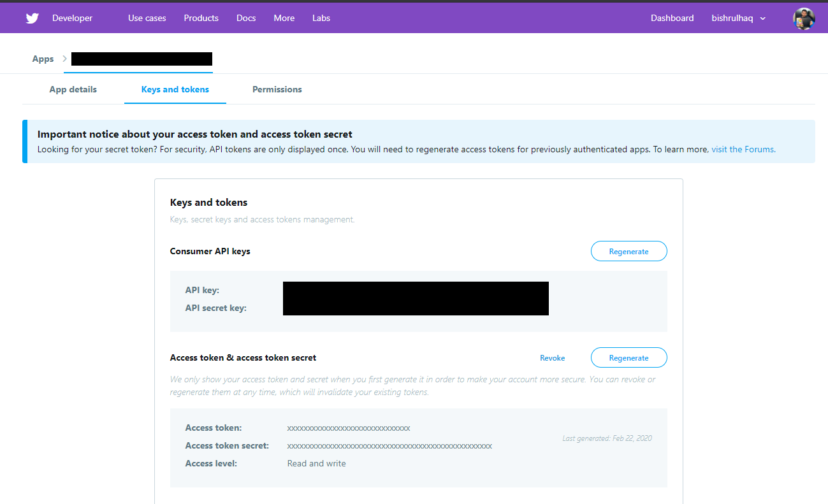Select the Keys and tokens tab
This screenshot has height=504, width=828.
[175, 89]
